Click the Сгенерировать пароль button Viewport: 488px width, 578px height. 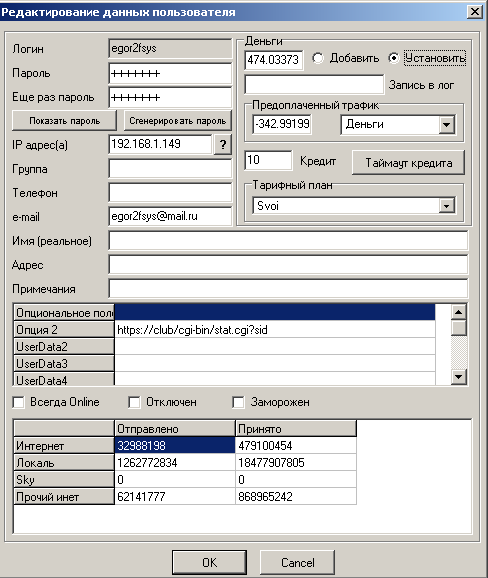[x=178, y=121]
